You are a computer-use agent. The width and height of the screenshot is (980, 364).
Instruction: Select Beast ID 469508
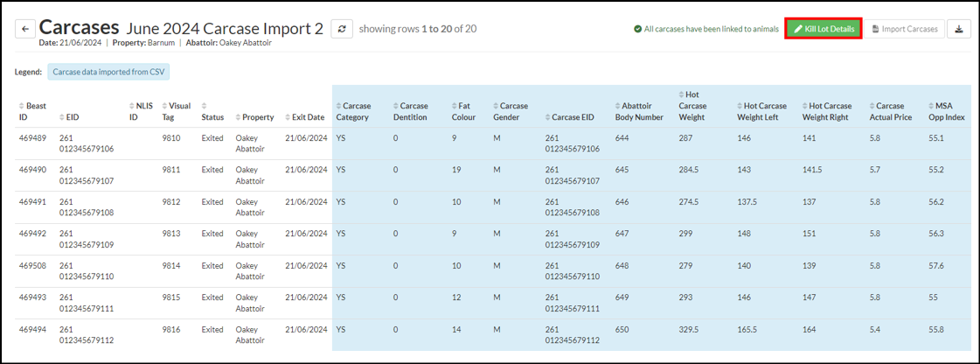pyautogui.click(x=32, y=265)
